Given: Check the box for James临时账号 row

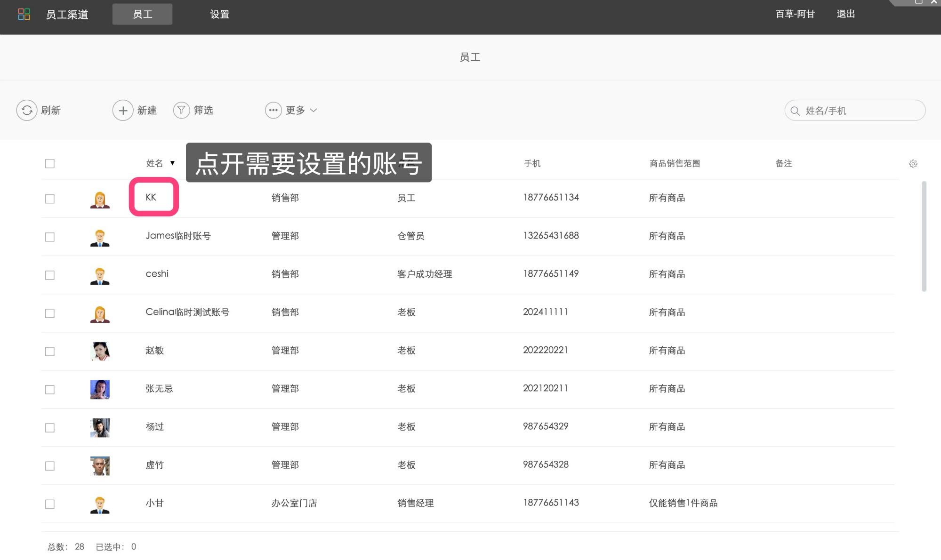Looking at the screenshot, I should tap(50, 237).
